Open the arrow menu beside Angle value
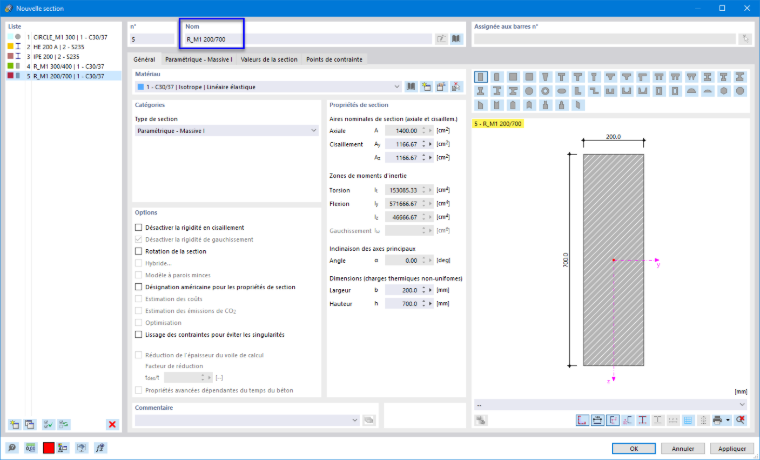Image resolution: width=760 pixels, height=460 pixels. [430, 260]
